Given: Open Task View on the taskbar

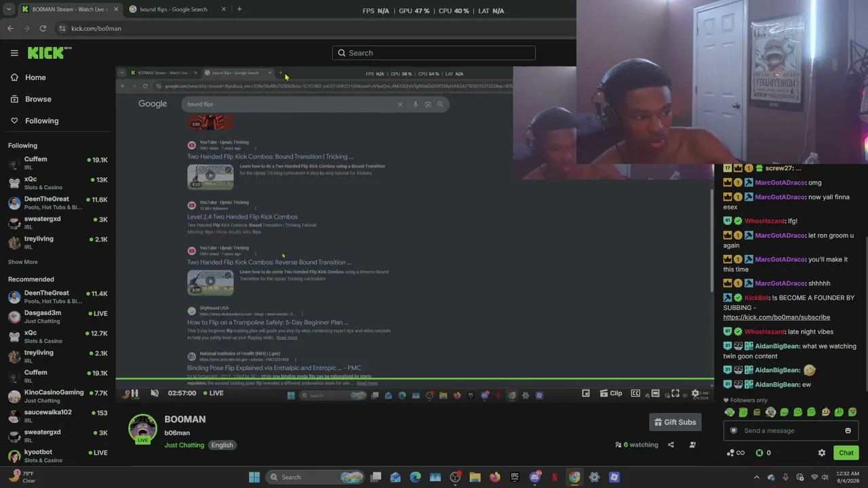Looking at the screenshot, I should 376,477.
